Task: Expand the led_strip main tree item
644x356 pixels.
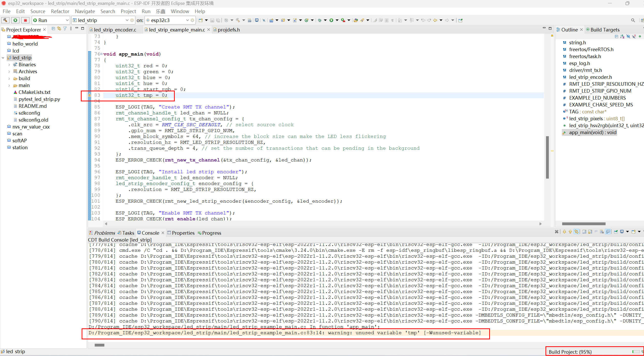Action: [x=10, y=85]
